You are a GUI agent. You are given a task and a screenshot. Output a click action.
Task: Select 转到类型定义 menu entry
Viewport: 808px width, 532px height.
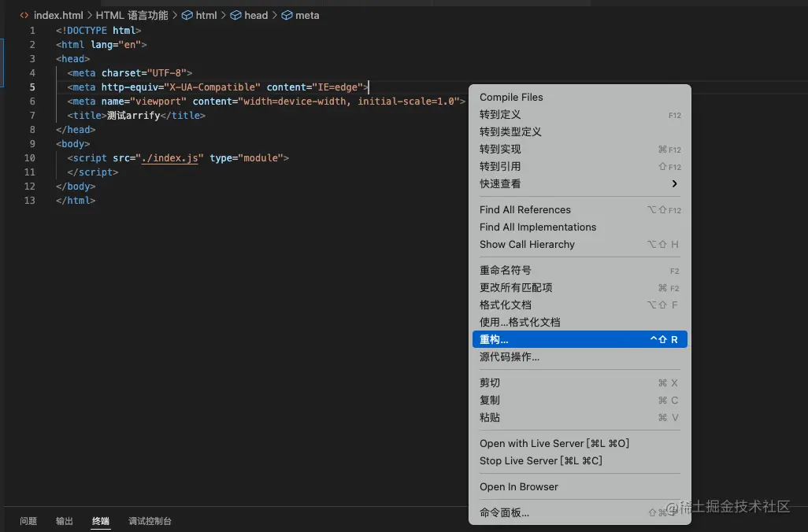click(580, 132)
